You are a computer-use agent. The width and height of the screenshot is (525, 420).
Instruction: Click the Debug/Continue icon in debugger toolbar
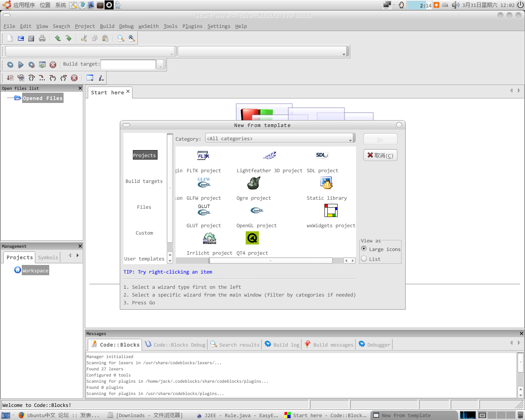tap(10, 78)
